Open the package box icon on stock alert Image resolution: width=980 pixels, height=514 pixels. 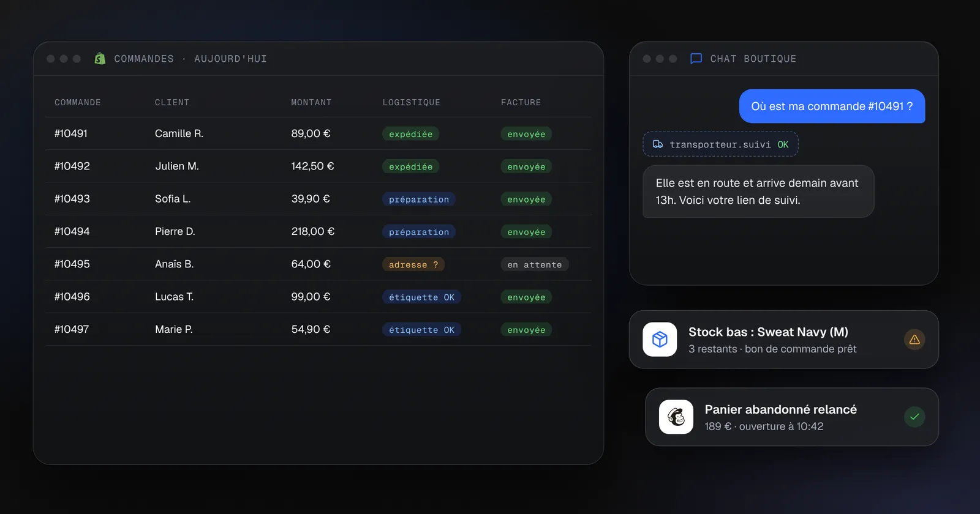pyautogui.click(x=660, y=339)
